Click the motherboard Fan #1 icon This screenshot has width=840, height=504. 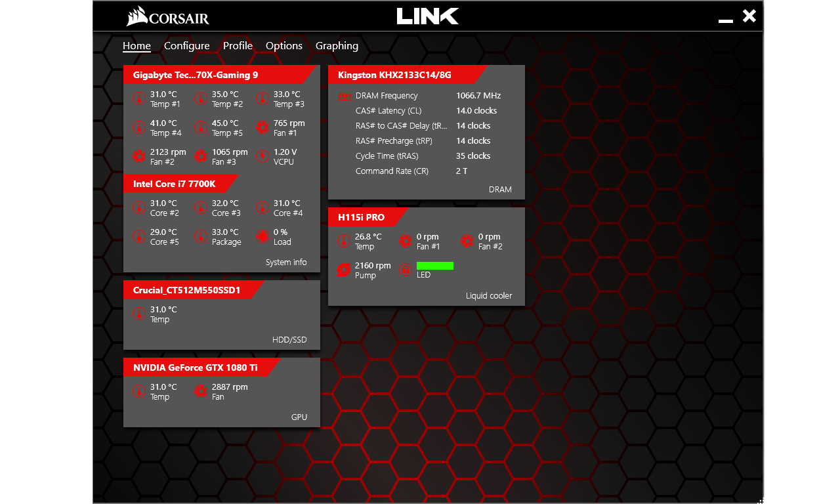[x=262, y=127]
